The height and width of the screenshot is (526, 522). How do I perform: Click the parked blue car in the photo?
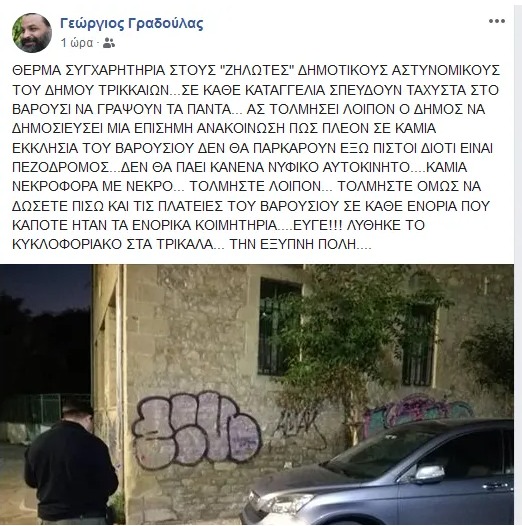coord(379,474)
